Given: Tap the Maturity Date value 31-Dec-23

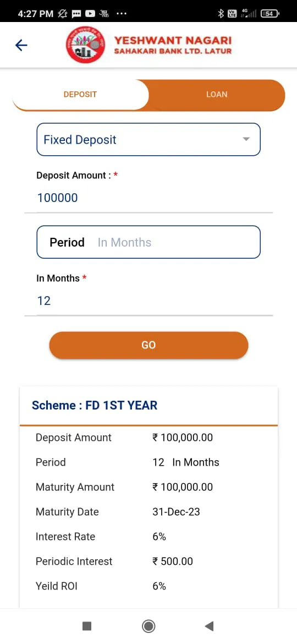Looking at the screenshot, I should [177, 512].
